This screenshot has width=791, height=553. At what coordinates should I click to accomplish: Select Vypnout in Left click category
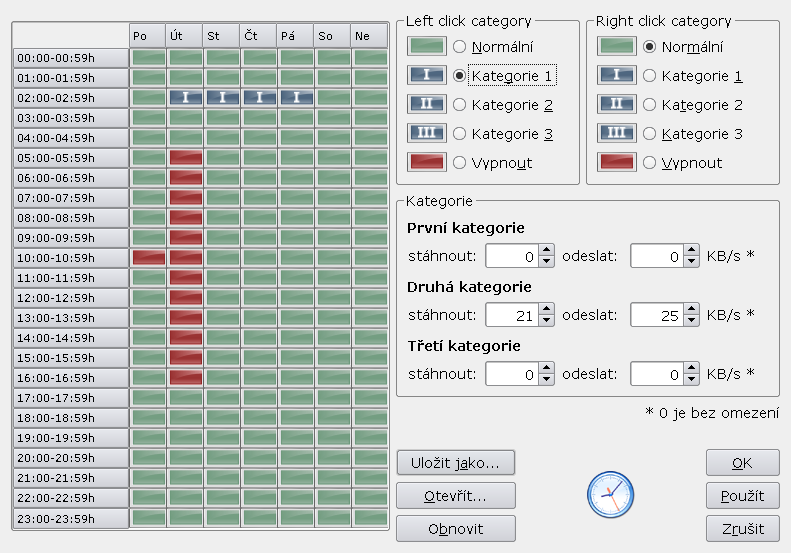pos(459,162)
